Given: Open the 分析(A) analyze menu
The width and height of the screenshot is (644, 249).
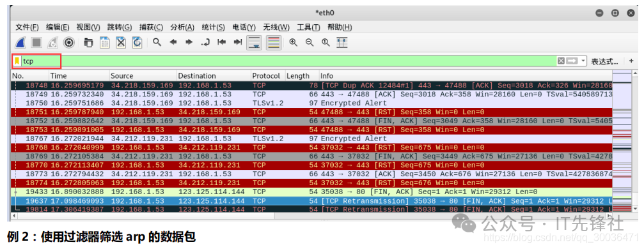Looking at the screenshot, I should [x=182, y=27].
